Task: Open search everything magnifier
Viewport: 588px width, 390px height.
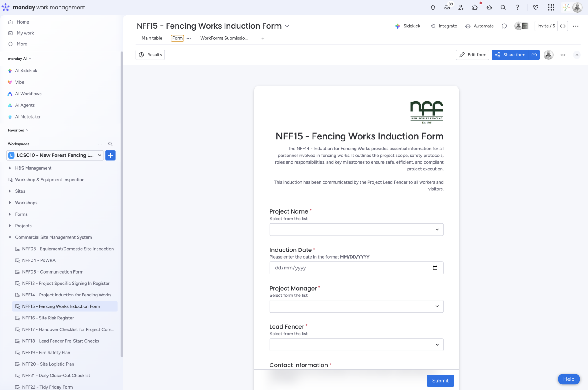Action: coord(503,7)
